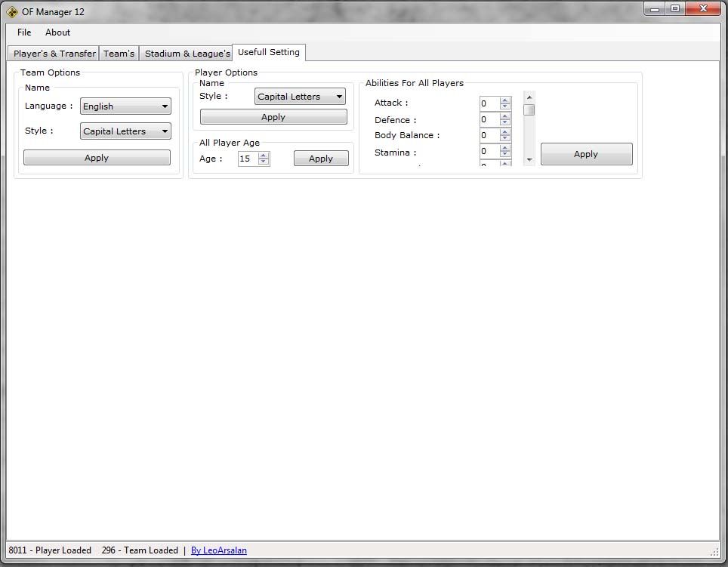Decrease Age value with down arrow
This screenshot has width=728, height=567.
point(264,162)
